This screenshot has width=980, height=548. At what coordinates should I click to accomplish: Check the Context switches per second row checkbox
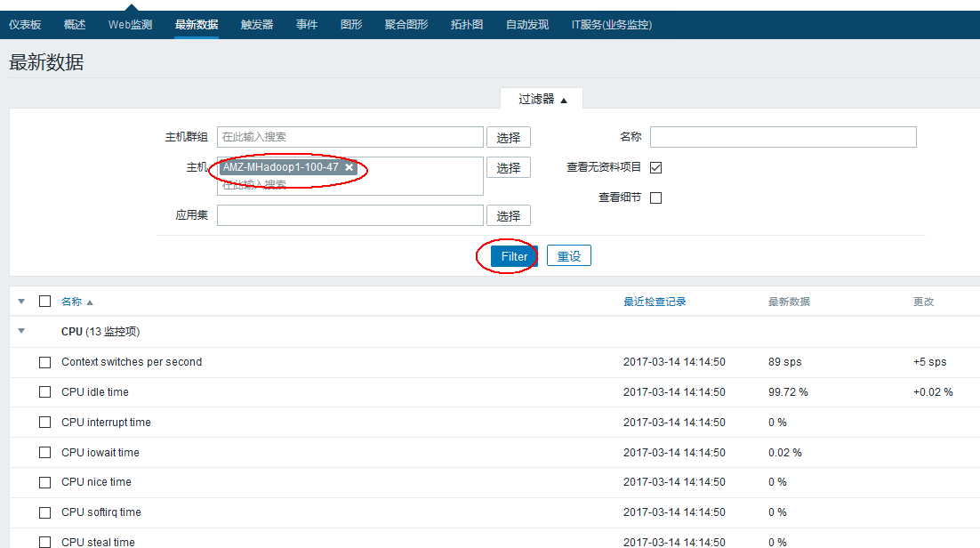click(x=44, y=362)
